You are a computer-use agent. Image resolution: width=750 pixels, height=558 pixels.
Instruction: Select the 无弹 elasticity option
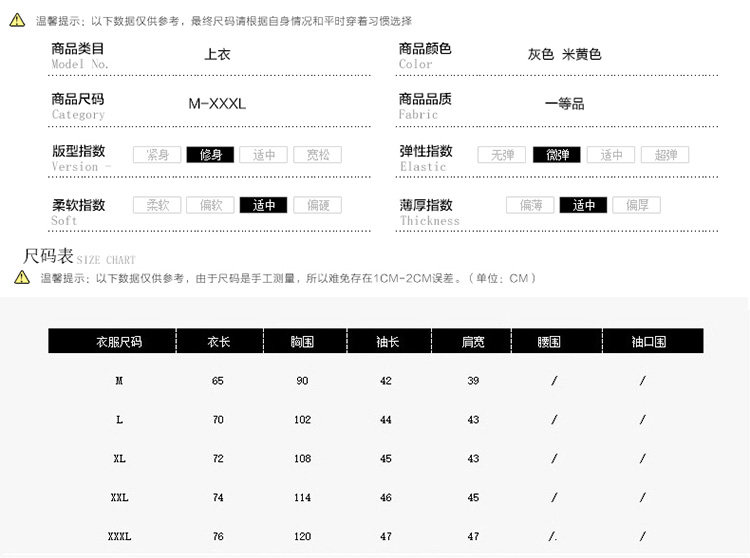(x=502, y=155)
